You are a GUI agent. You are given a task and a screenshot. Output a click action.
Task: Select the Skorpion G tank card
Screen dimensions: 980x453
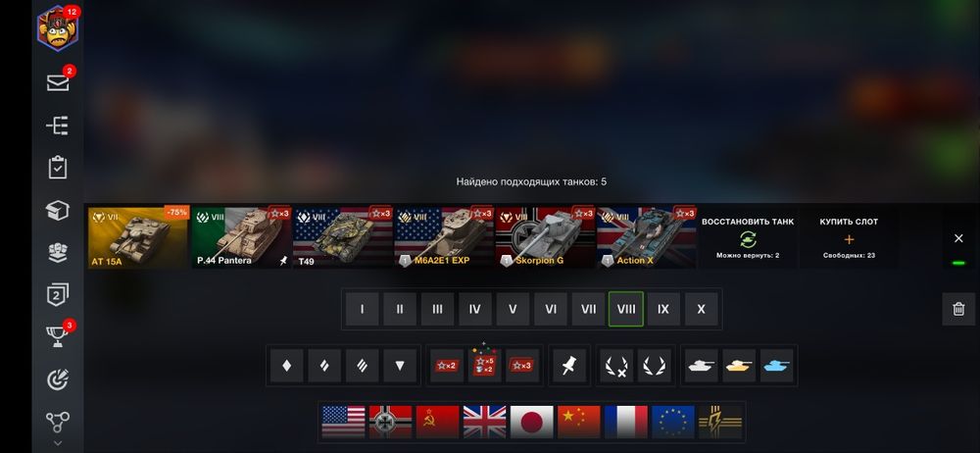point(545,237)
